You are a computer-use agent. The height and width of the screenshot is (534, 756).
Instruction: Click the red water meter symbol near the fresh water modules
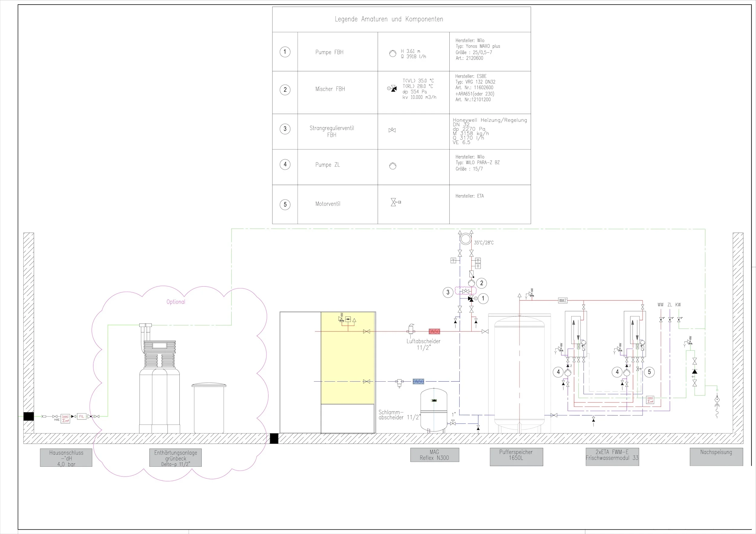pos(650,400)
